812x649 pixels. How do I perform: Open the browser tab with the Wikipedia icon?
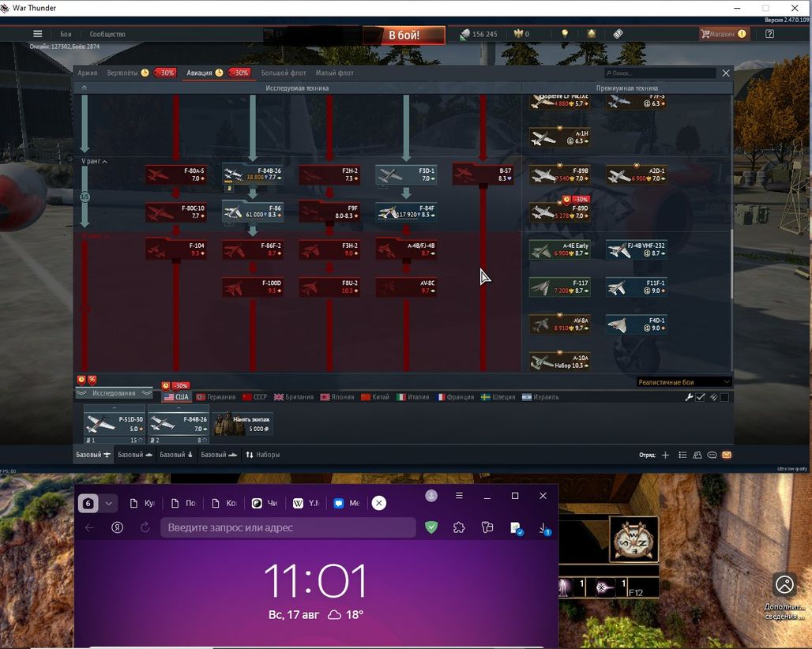pos(306,503)
